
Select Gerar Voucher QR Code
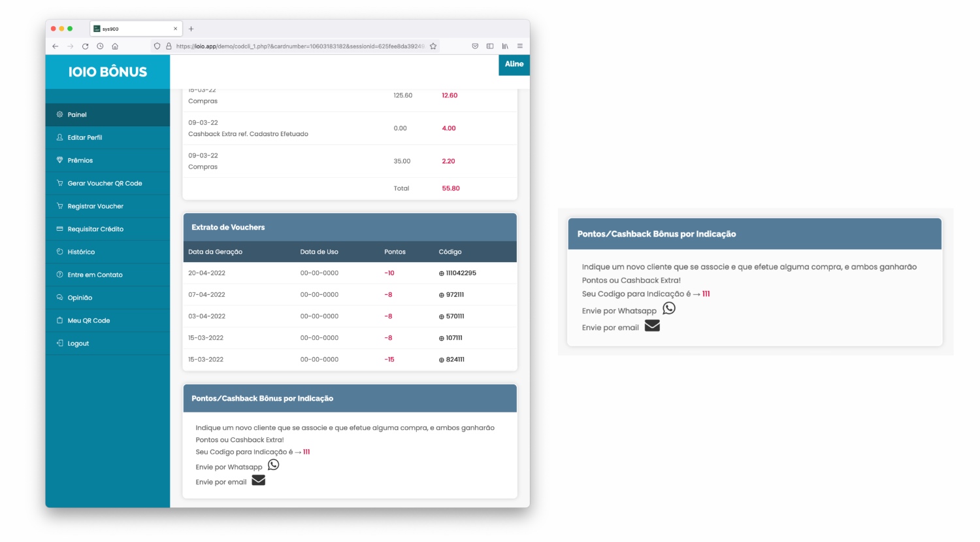pyautogui.click(x=105, y=184)
